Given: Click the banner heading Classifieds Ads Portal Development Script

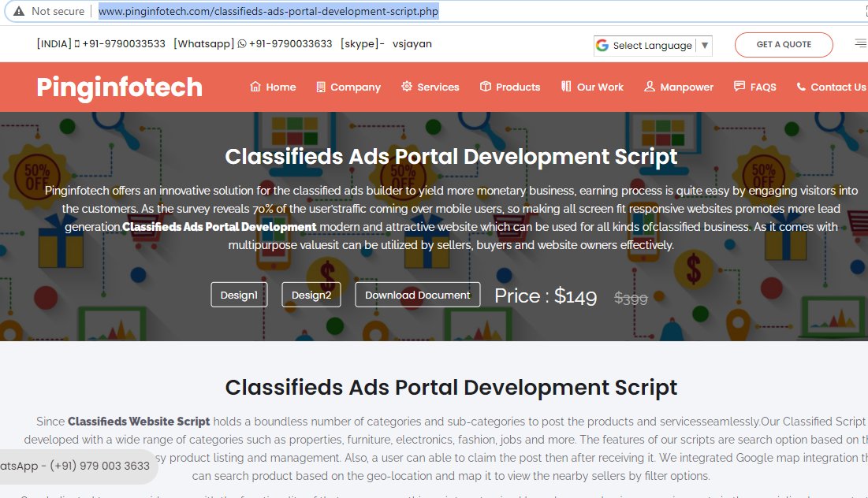Looking at the screenshot, I should click(x=451, y=157).
